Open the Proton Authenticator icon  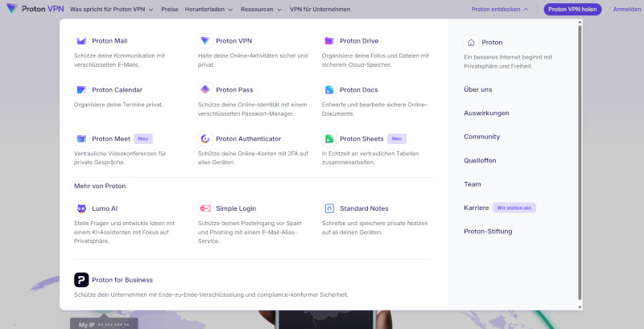pos(205,138)
